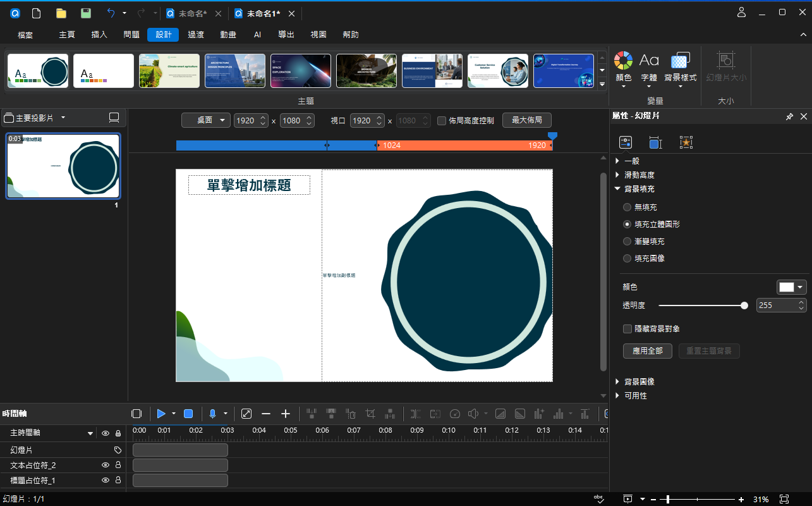Select the 填充立體圖形 radio option

pos(627,224)
